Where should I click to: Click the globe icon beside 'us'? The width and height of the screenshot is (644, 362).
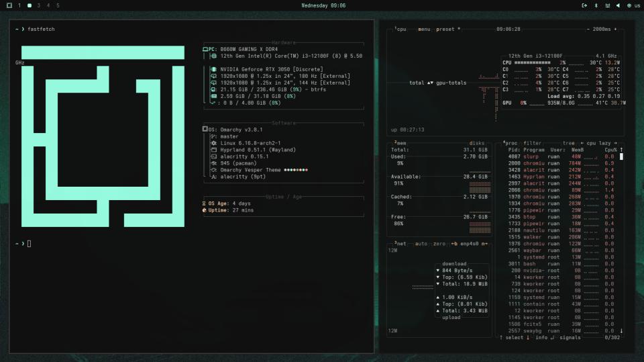pyautogui.click(x=629, y=5)
